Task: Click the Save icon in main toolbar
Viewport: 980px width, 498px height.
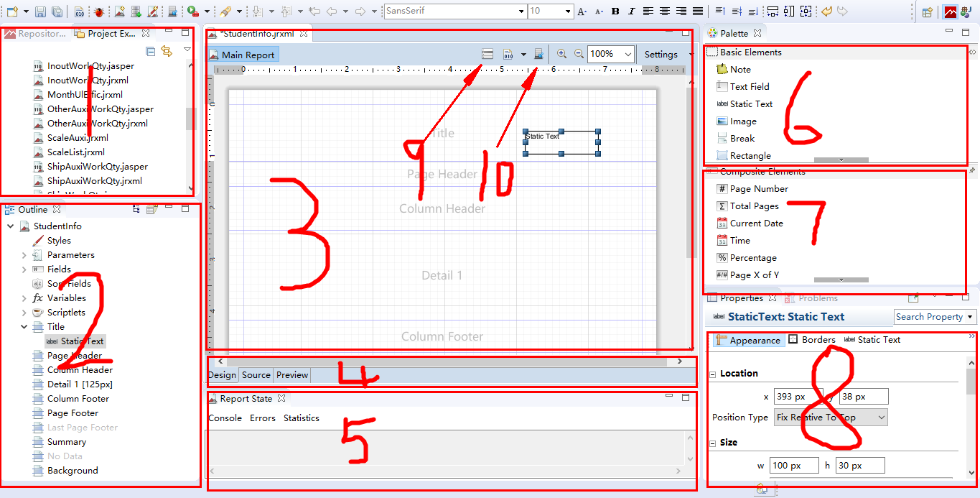Action: click(x=40, y=11)
